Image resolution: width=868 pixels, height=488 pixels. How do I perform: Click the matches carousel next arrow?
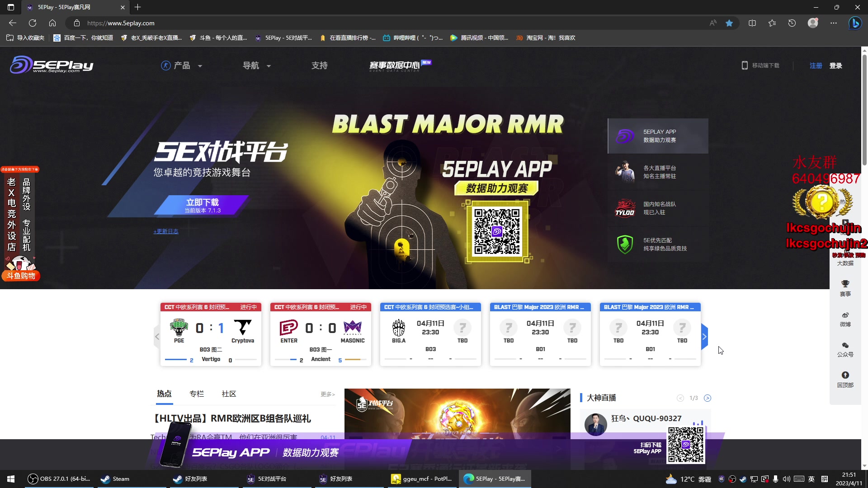[704, 337]
